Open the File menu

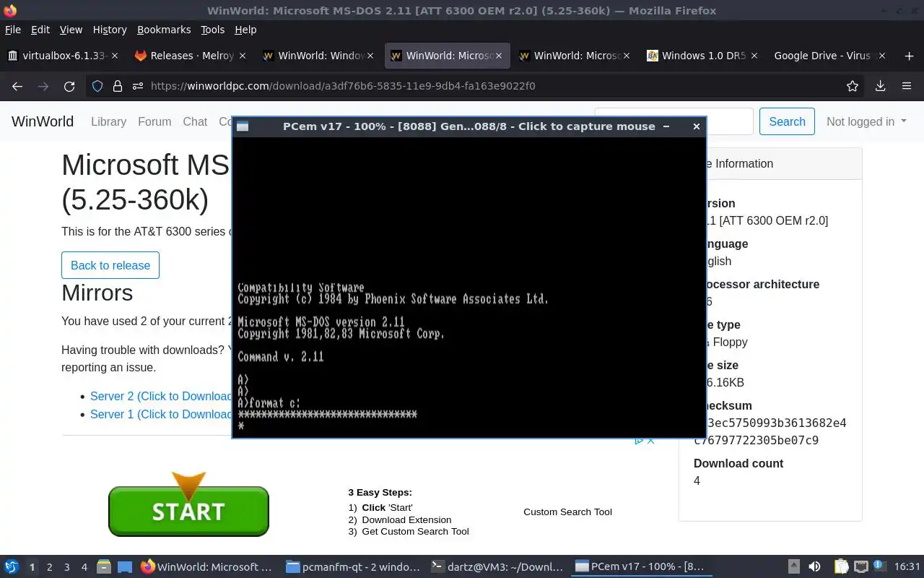tap(13, 30)
